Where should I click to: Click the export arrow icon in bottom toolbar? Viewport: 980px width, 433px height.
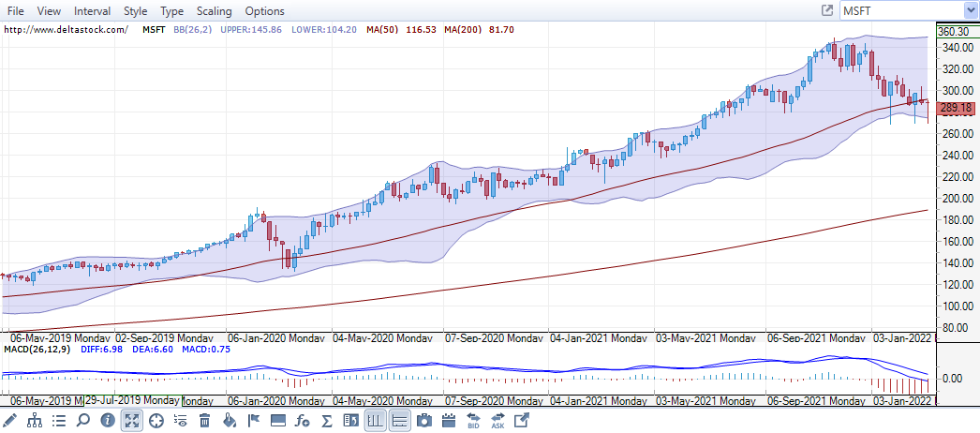click(521, 421)
